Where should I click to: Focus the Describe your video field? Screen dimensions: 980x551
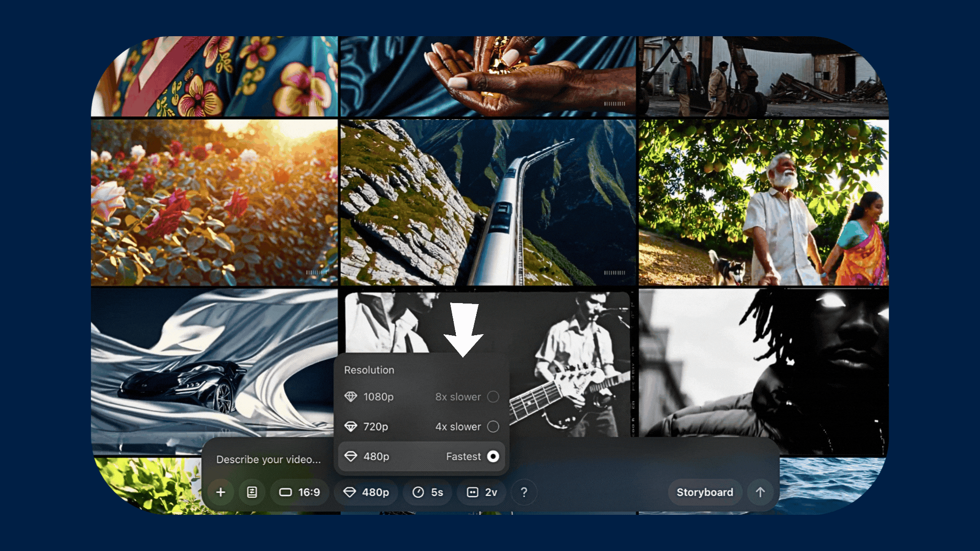coord(268,460)
